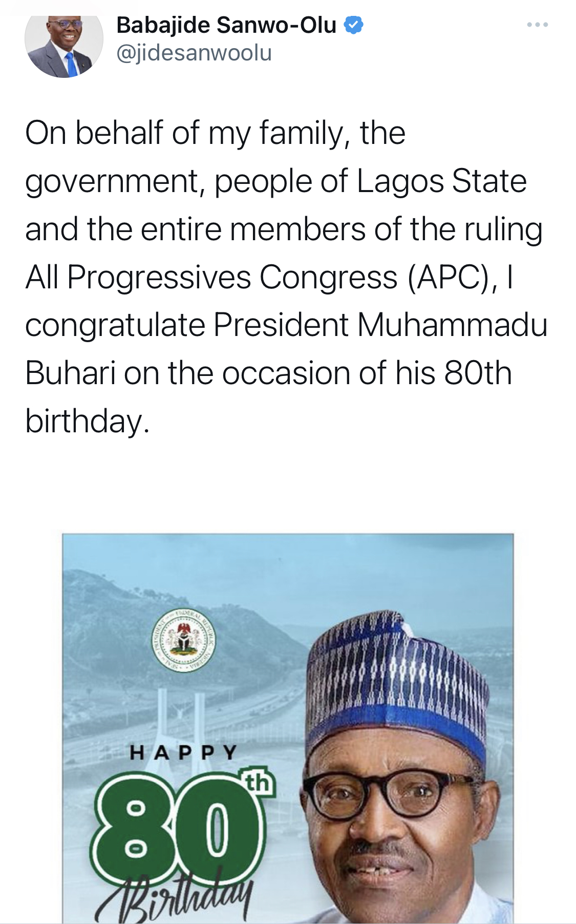Open the three-dot more options menu
The width and height of the screenshot is (576, 924).
pyautogui.click(x=538, y=25)
